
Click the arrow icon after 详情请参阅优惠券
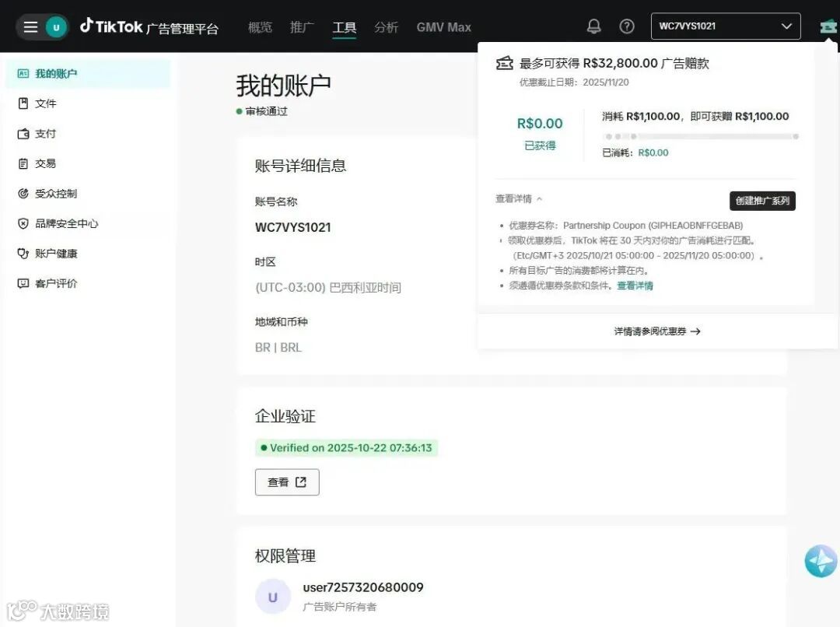[x=695, y=331]
